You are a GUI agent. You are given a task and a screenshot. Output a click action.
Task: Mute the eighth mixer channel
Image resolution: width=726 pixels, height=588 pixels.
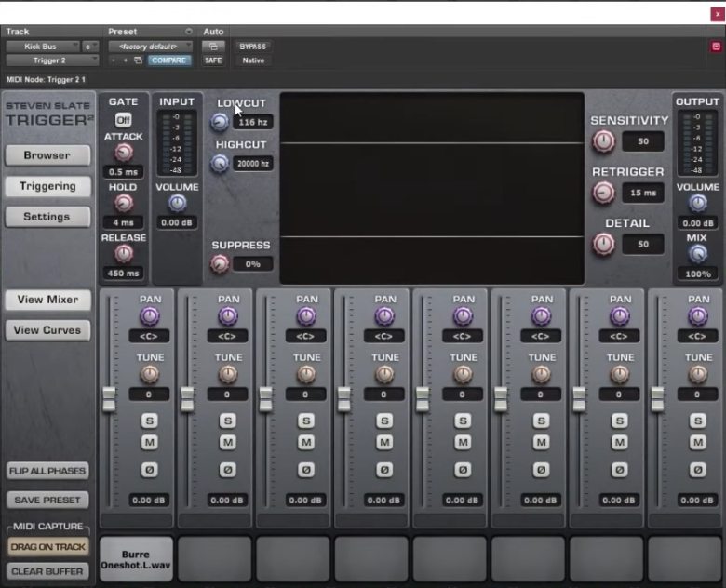click(x=697, y=443)
